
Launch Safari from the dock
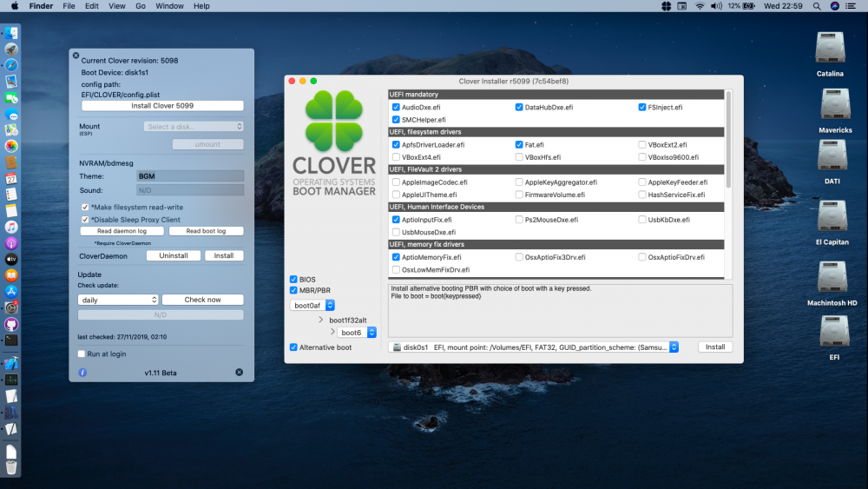coord(11,65)
